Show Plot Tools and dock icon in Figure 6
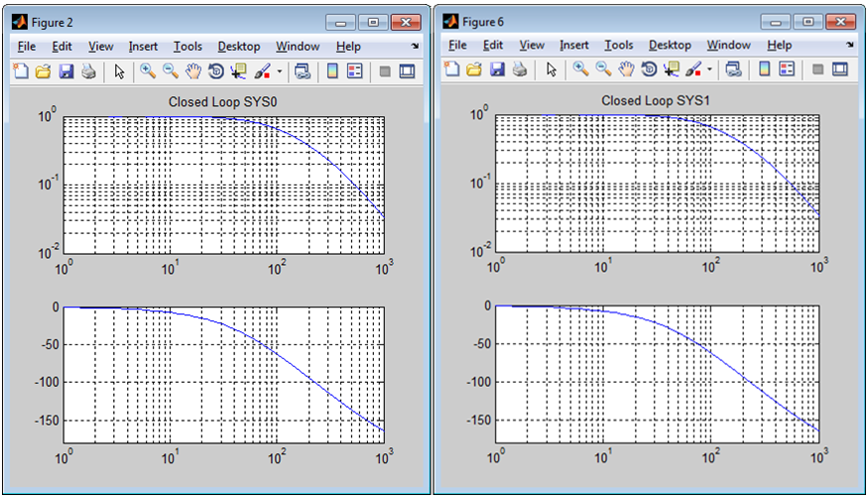868x497 pixels. coord(840,69)
